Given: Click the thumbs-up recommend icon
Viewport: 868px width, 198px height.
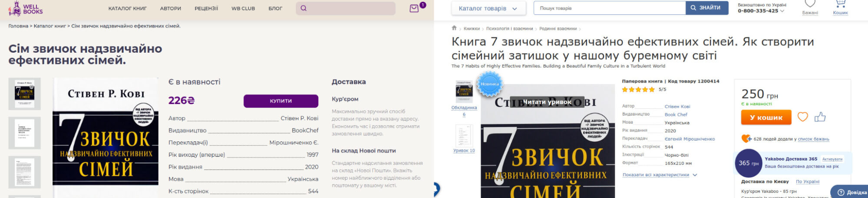Looking at the screenshot, I should pos(820,117).
